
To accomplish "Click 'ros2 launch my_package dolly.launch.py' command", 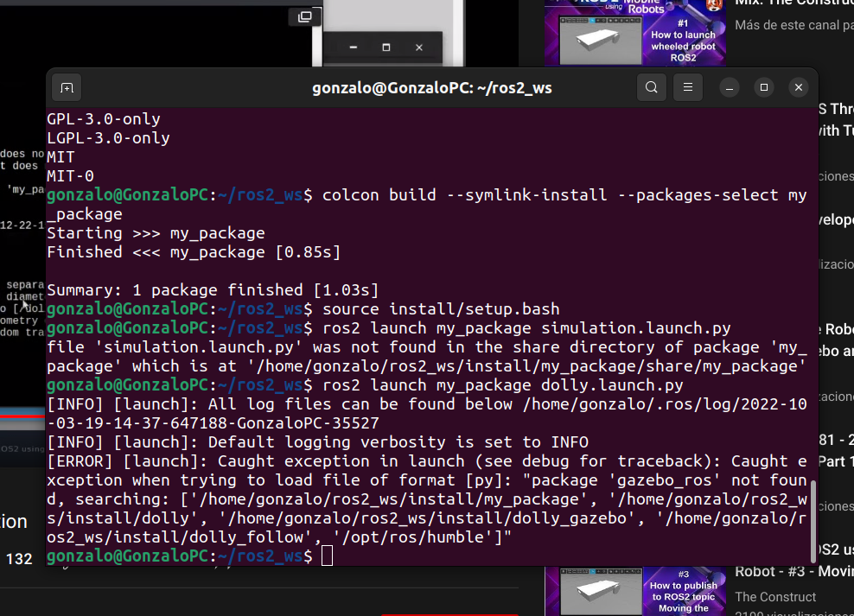I will coord(502,385).
